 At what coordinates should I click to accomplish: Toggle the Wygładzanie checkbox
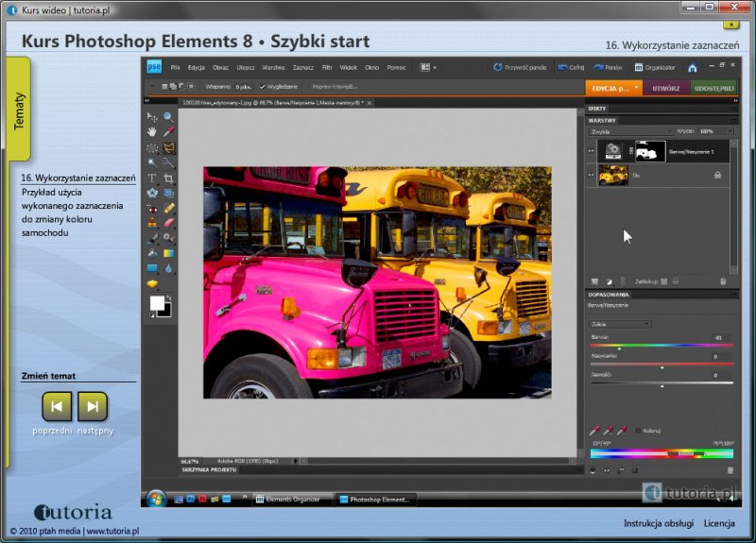coord(263,87)
